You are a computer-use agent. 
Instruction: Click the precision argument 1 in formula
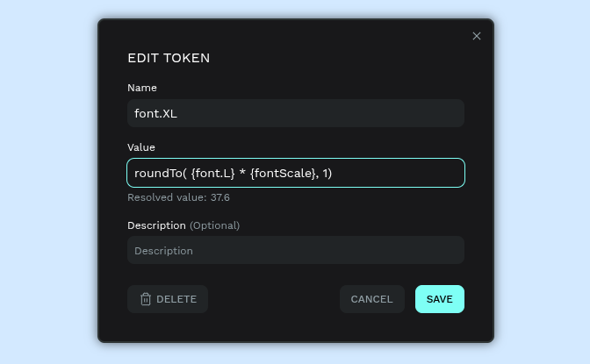pos(325,173)
